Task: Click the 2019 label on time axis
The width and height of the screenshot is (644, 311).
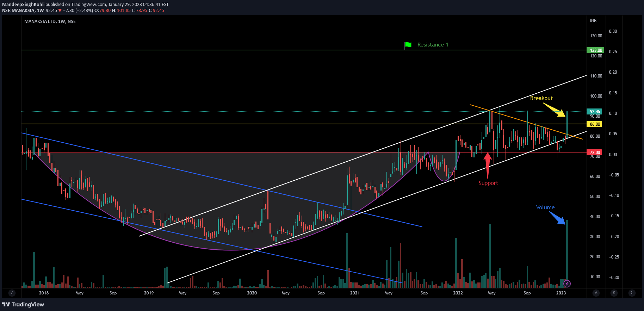Action: (x=149, y=293)
